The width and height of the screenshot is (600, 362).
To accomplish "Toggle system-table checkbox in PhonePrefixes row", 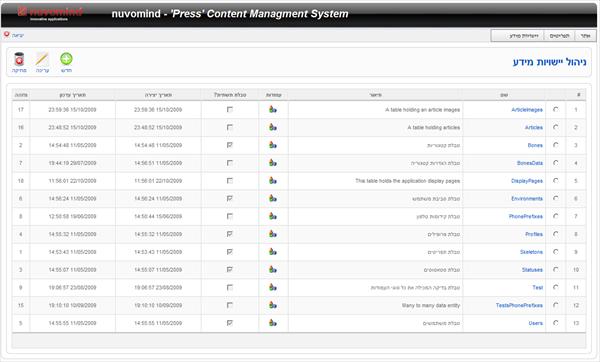I will click(x=230, y=216).
